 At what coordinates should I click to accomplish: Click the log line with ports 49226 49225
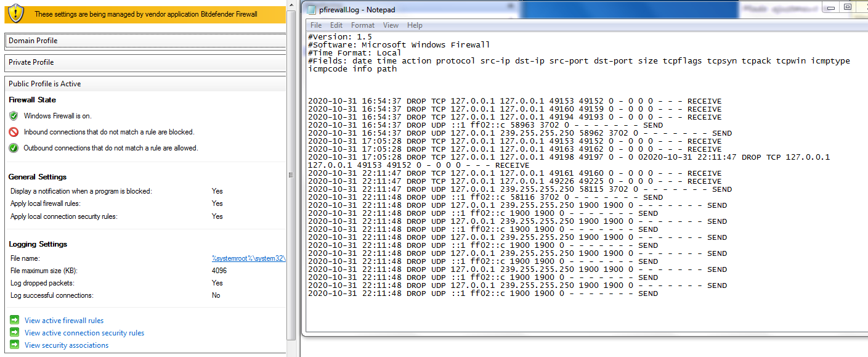tap(514, 181)
